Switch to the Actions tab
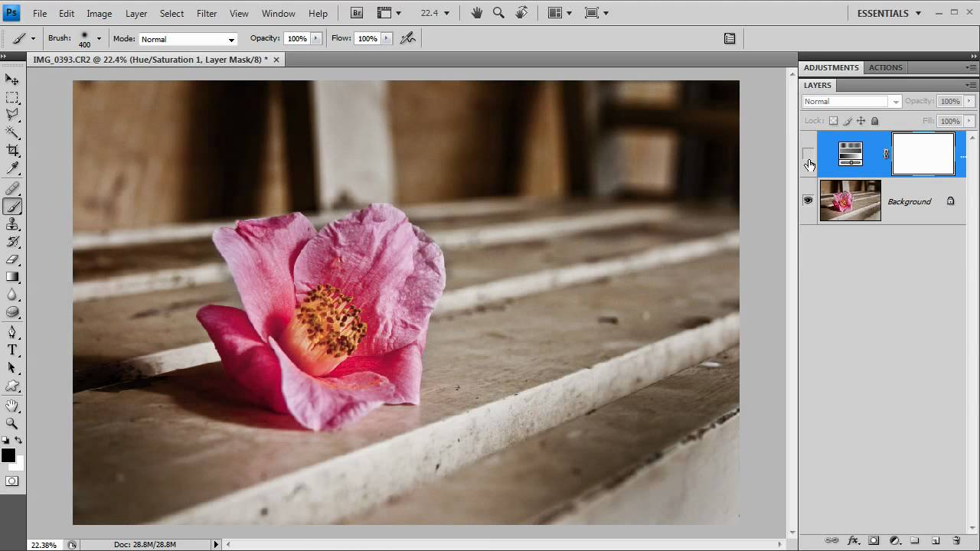 click(886, 67)
